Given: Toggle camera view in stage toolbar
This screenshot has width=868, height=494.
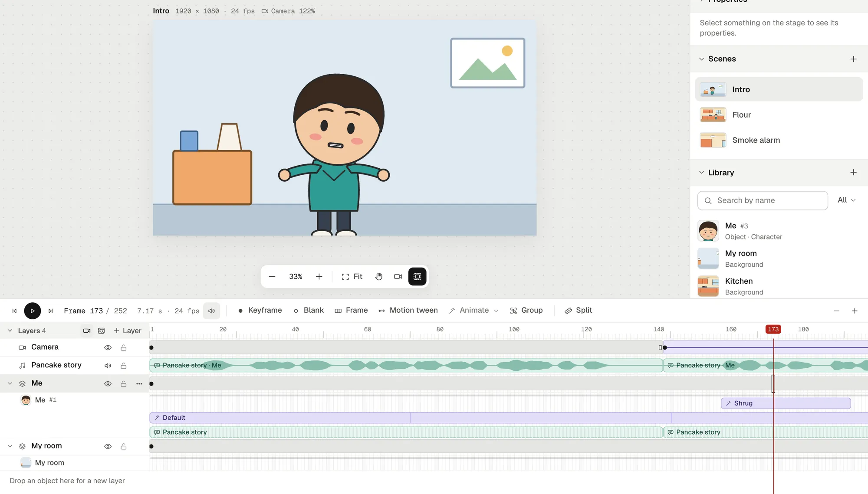Looking at the screenshot, I should coord(398,277).
